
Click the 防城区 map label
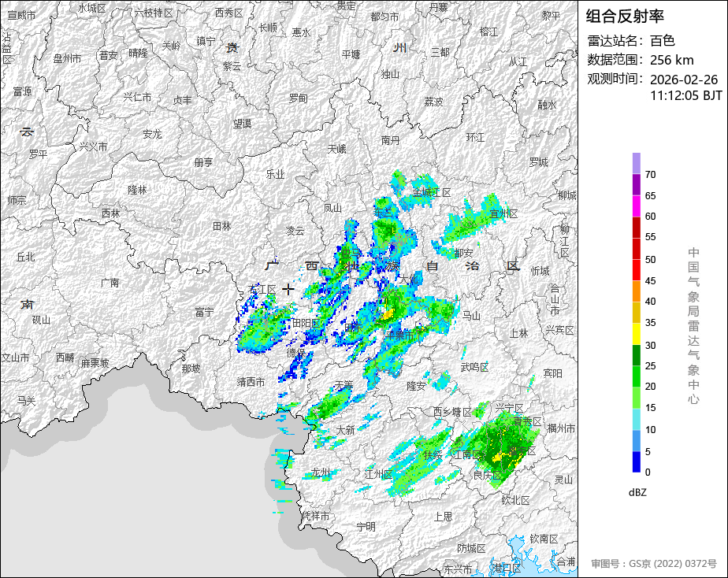(471, 548)
